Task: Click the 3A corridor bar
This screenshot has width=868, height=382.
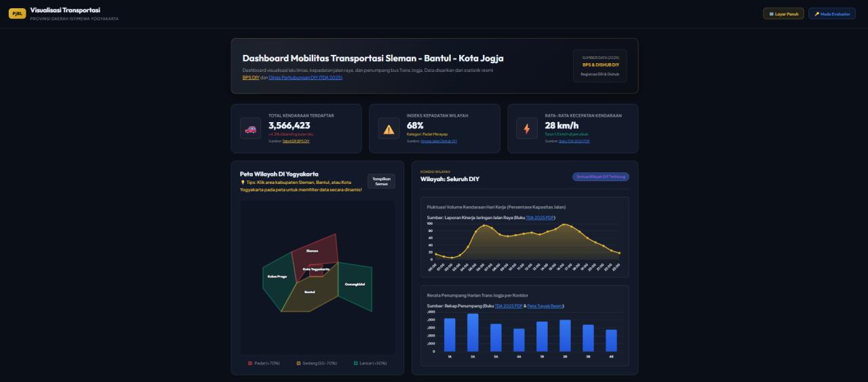Action: point(496,337)
